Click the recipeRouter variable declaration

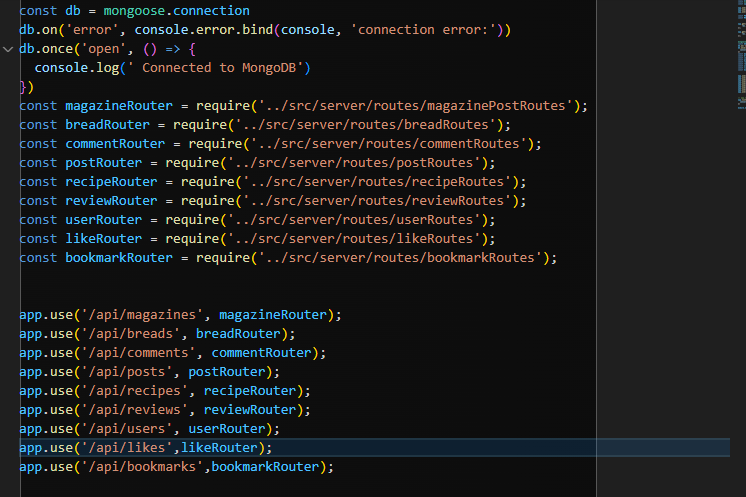111,182
